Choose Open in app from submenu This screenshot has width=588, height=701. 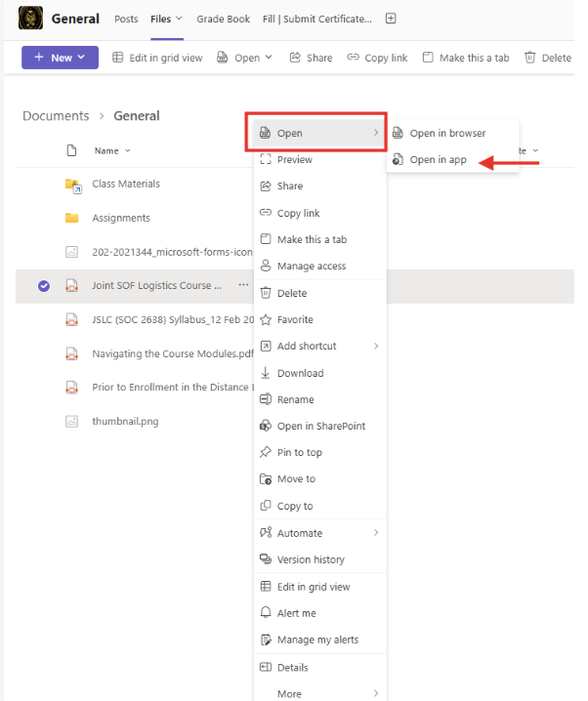pos(438,160)
